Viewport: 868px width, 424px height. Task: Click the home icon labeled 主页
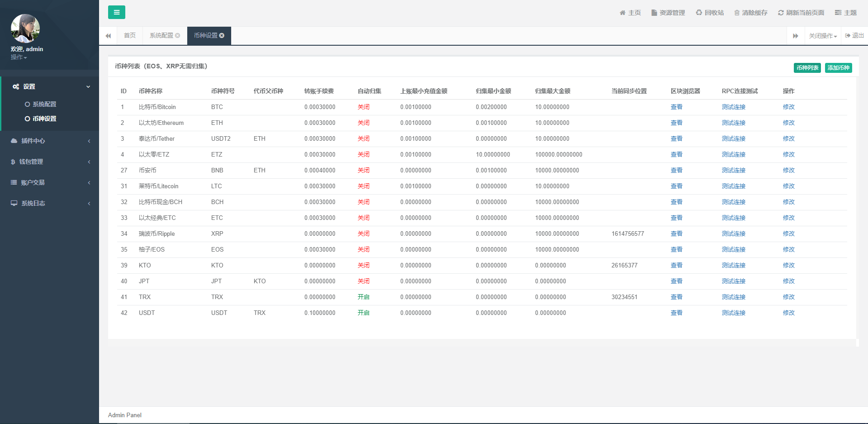click(x=630, y=13)
